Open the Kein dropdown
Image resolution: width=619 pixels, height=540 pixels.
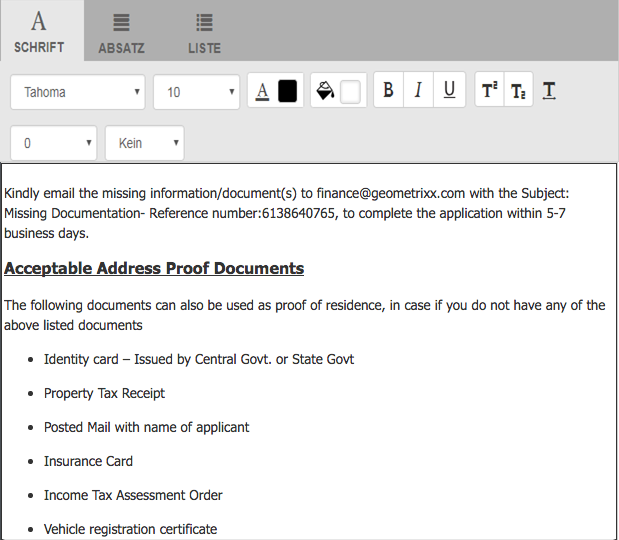(x=144, y=143)
